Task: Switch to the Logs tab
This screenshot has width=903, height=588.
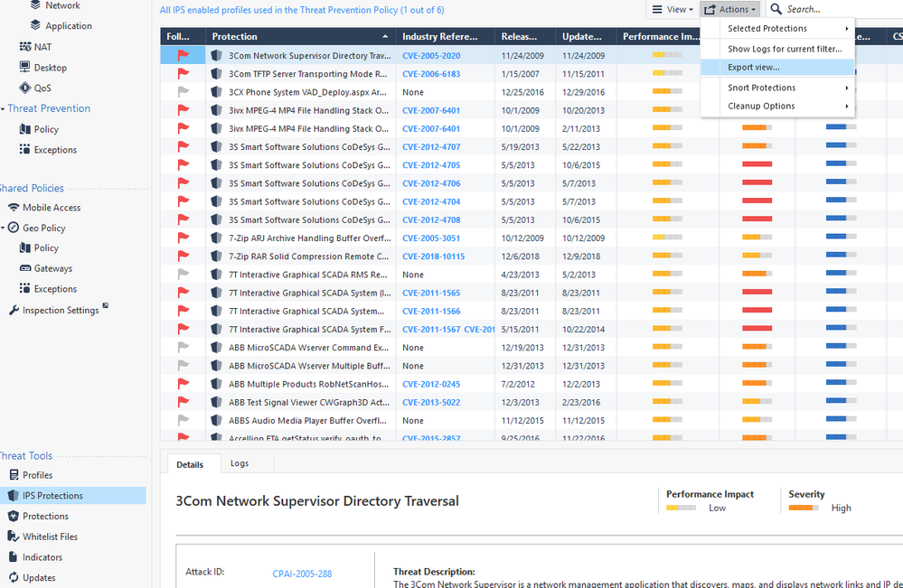Action: (x=240, y=463)
